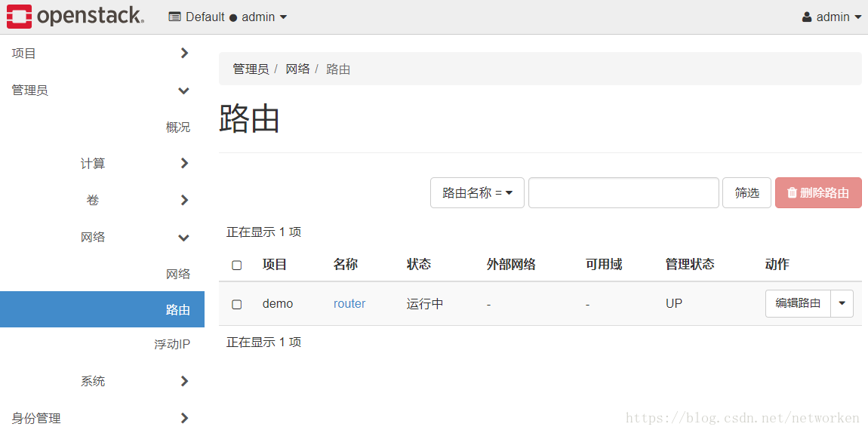The width and height of the screenshot is (868, 433).
Task: Open the admin user menu
Action: (832, 17)
